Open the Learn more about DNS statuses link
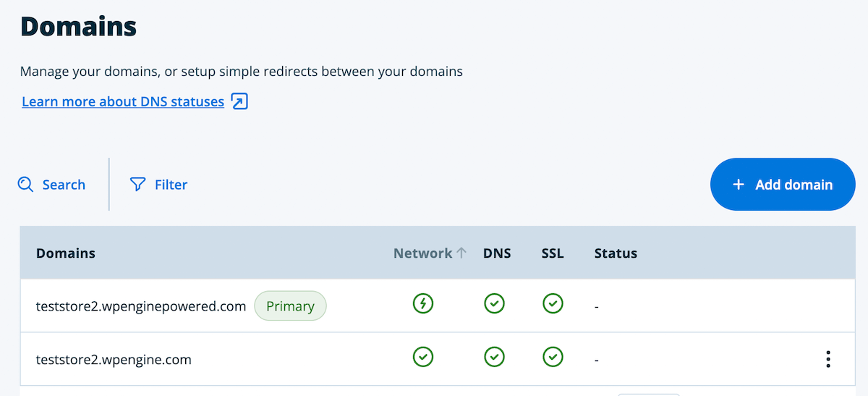The image size is (868, 396). pos(123,101)
